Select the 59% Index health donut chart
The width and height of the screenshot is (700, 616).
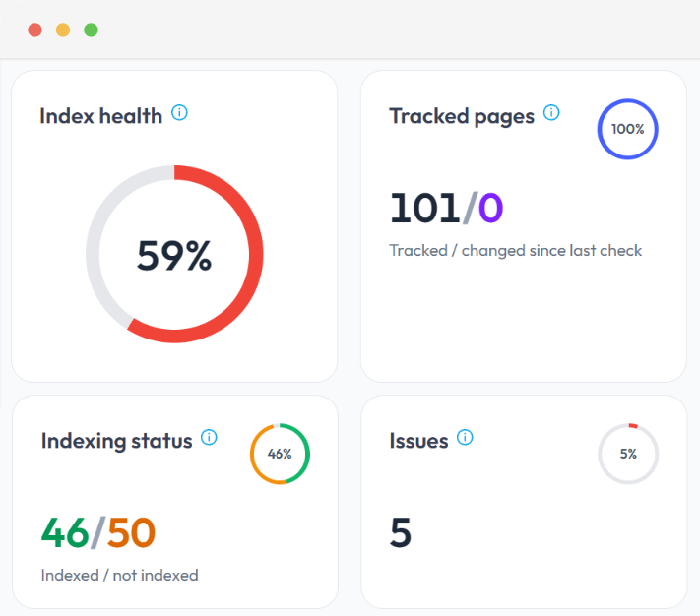click(x=174, y=254)
